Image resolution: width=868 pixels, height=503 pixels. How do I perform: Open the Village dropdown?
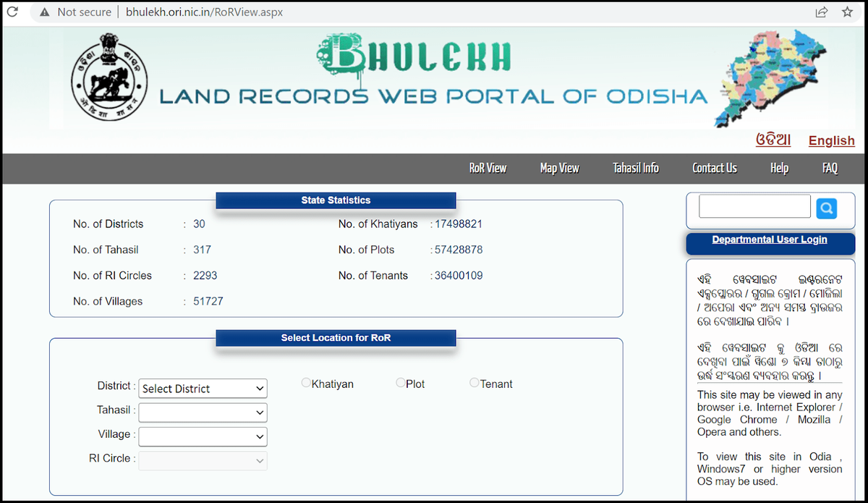pyautogui.click(x=203, y=436)
